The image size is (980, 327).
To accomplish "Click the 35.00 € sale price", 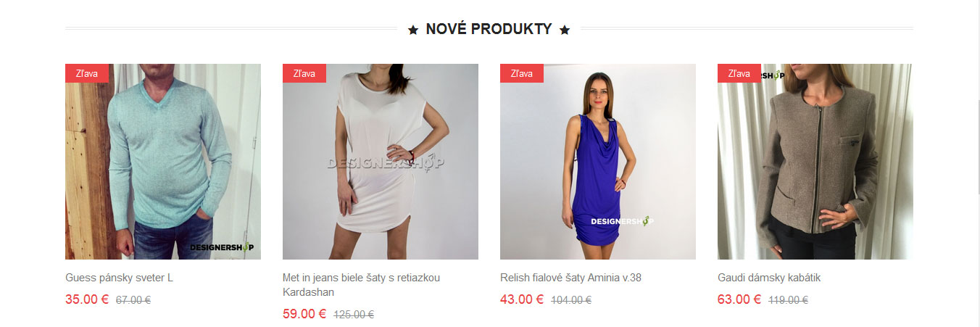I will pos(87,299).
